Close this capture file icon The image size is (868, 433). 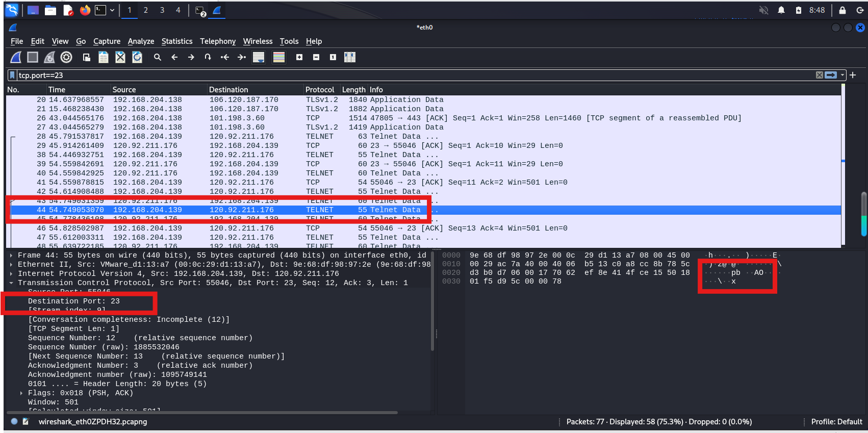pyautogui.click(x=120, y=57)
